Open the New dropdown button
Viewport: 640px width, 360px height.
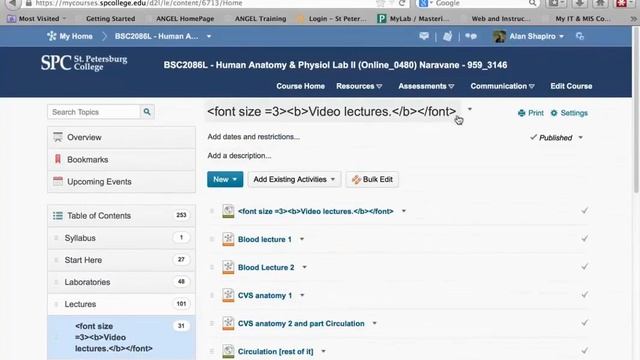coord(225,179)
